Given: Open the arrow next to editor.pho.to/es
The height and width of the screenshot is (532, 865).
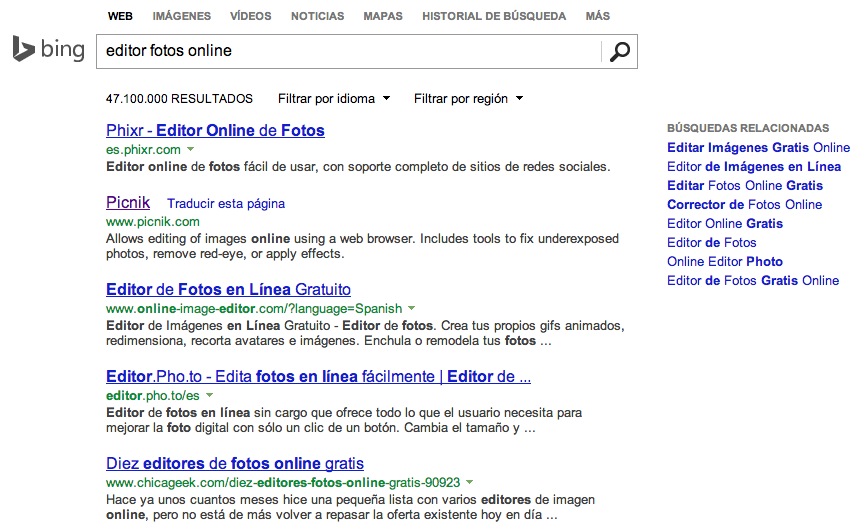Looking at the screenshot, I should point(209,396).
